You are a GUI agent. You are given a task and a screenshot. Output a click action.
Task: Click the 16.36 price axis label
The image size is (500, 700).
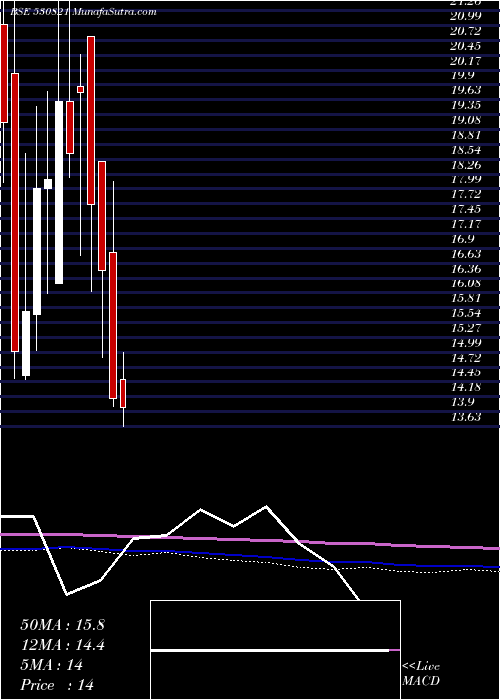coord(466,269)
